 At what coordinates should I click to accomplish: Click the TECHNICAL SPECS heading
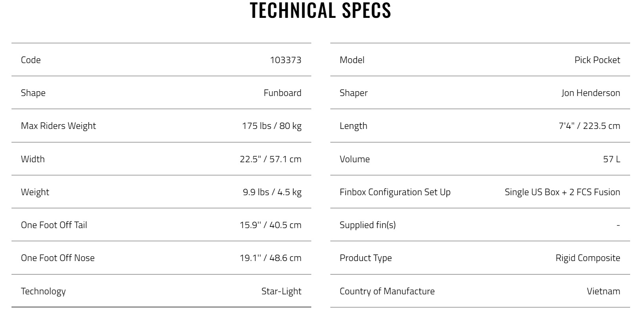tap(320, 10)
